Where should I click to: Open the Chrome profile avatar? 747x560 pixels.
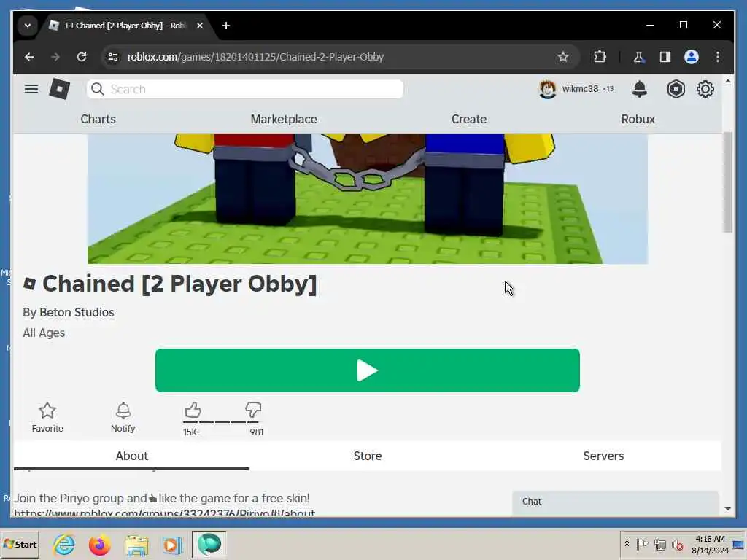692,57
